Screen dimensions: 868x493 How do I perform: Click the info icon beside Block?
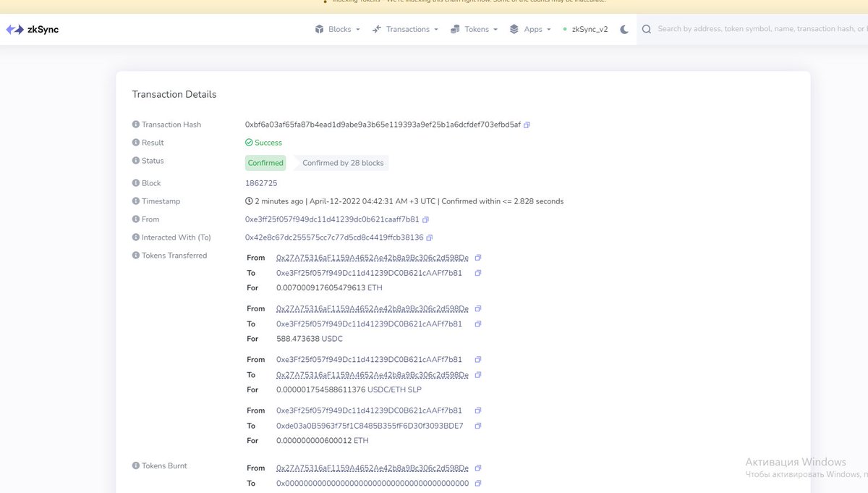pyautogui.click(x=135, y=183)
